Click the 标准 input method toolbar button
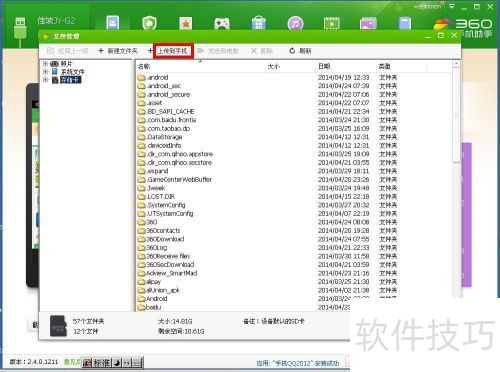500x372 pixels. pyautogui.click(x=101, y=362)
